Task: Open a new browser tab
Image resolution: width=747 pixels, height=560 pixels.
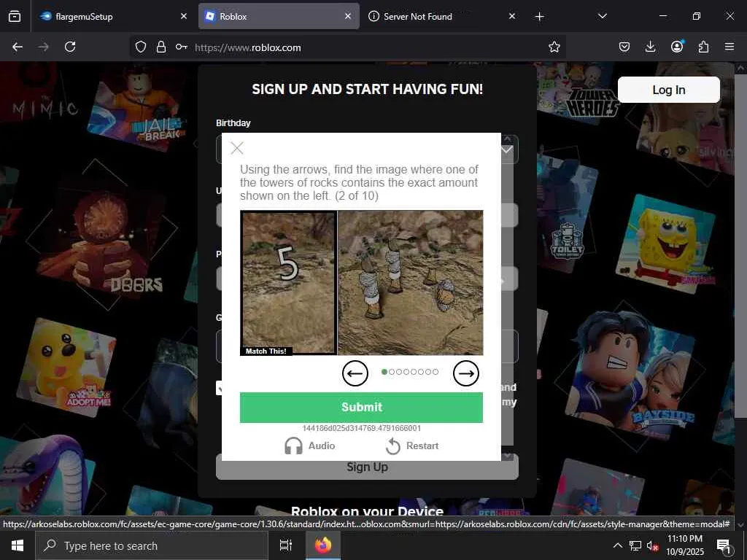Action: click(539, 17)
